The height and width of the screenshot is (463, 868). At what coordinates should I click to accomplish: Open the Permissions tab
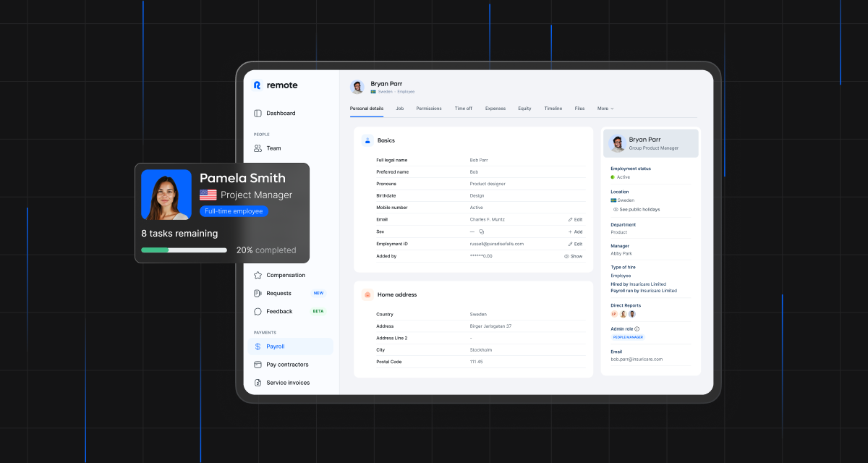[x=429, y=109]
